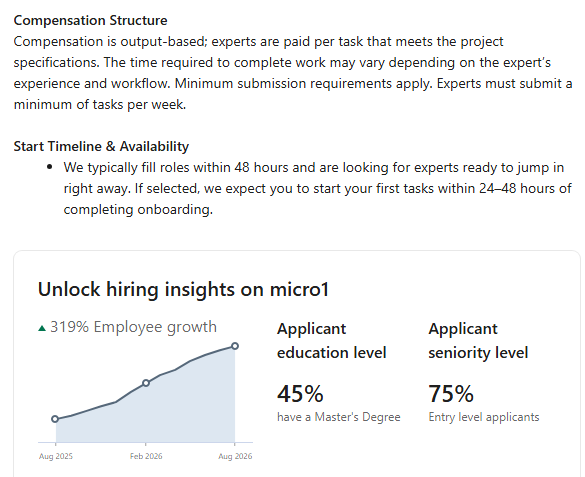Click the Aug 2025 axis label
Screen dimensions: 585x477
[56, 456]
